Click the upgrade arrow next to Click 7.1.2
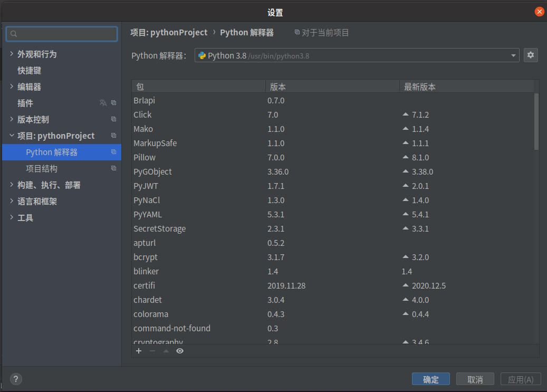 [x=405, y=114]
